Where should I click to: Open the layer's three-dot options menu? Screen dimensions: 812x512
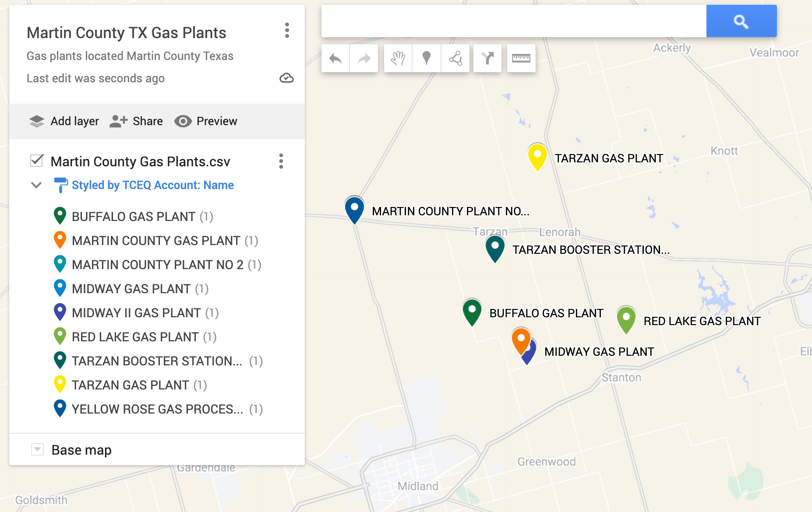coord(281,161)
